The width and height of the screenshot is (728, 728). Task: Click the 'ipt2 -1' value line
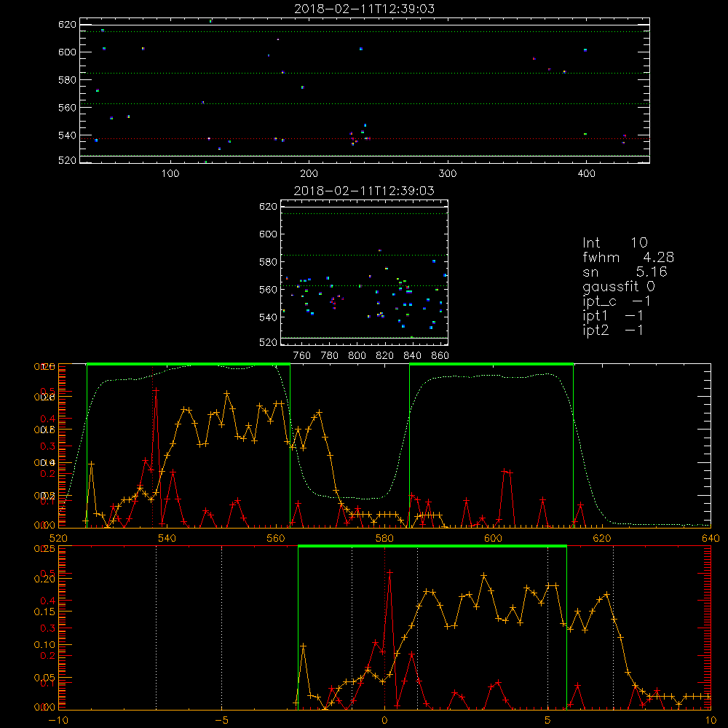tap(613, 330)
